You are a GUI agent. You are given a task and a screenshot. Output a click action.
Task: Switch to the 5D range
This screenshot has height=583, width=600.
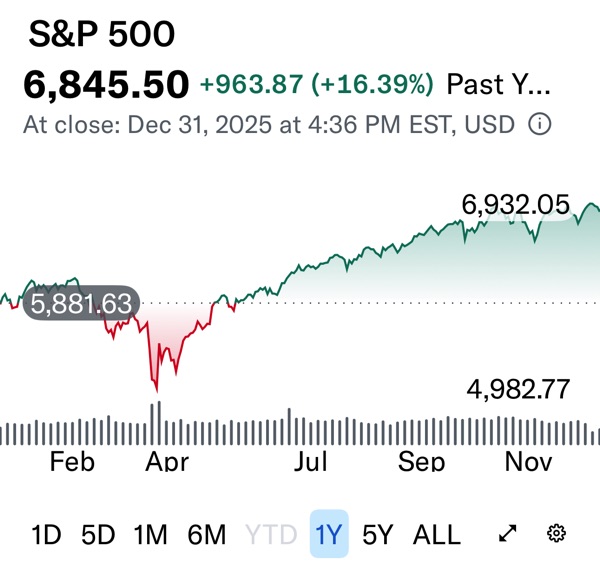[x=98, y=535]
